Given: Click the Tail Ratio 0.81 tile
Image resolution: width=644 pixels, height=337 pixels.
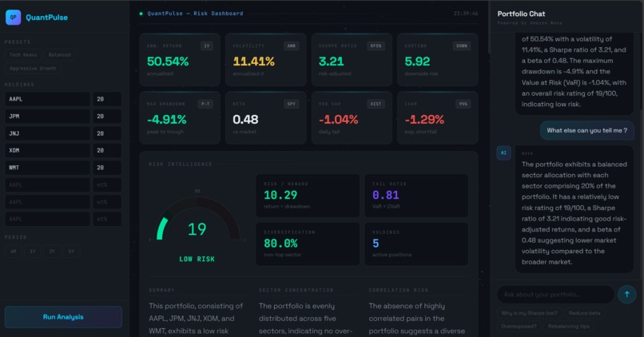Looking at the screenshot, I should click(416, 196).
